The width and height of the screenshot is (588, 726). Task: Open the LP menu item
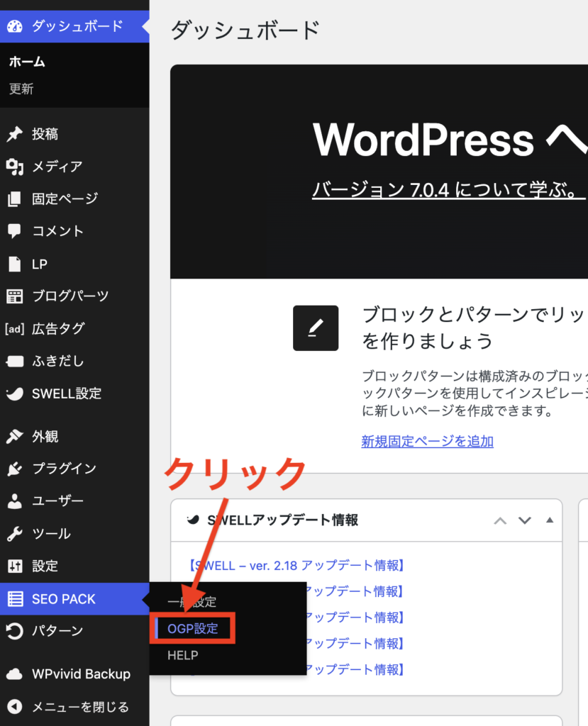tap(74, 264)
